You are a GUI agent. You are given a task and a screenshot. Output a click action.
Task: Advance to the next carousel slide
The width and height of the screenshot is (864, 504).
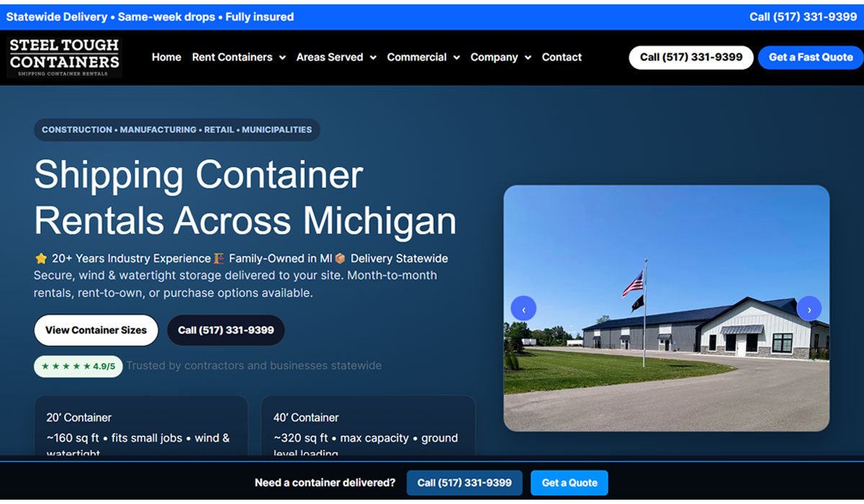[809, 309]
